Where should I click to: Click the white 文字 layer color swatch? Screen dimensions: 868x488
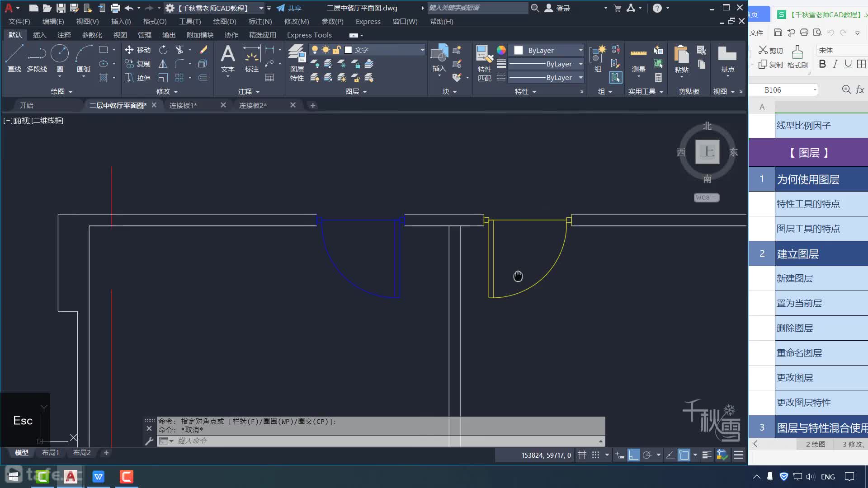(348, 50)
